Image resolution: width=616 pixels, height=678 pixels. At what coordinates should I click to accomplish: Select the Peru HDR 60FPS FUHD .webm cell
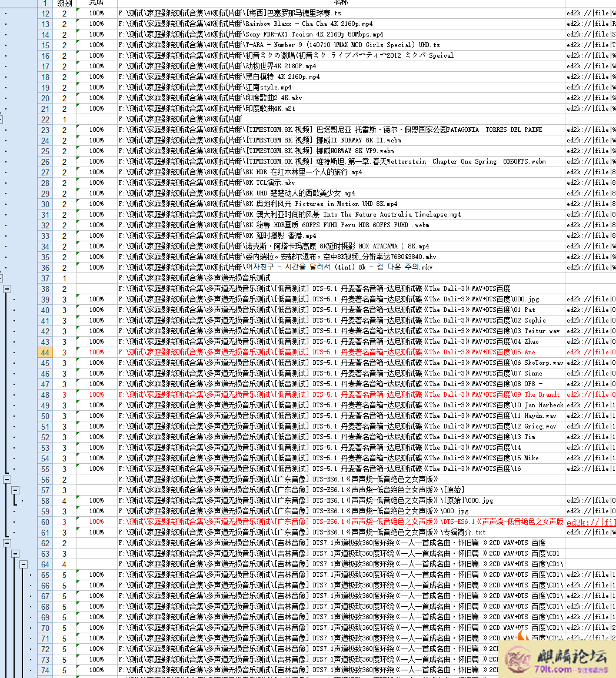[341, 225]
